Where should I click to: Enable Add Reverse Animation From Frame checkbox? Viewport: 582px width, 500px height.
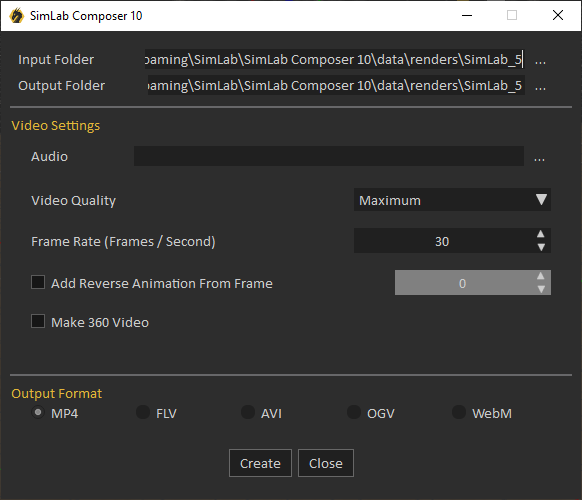click(x=38, y=282)
